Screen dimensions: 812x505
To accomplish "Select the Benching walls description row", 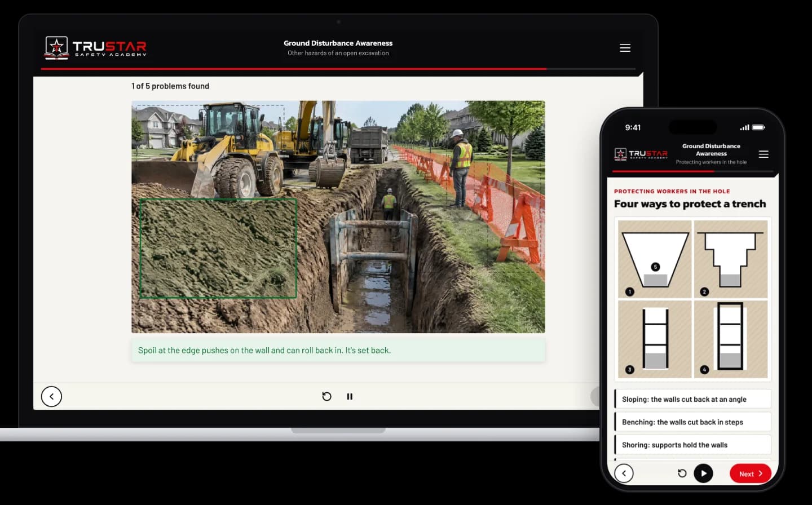I will tap(693, 422).
